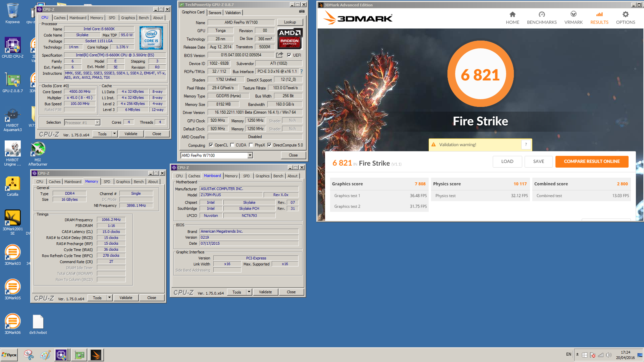Viewport: 644px width, 362px height.
Task: Open 3DMark2001 SE desktop shortcut
Action: tap(12, 222)
